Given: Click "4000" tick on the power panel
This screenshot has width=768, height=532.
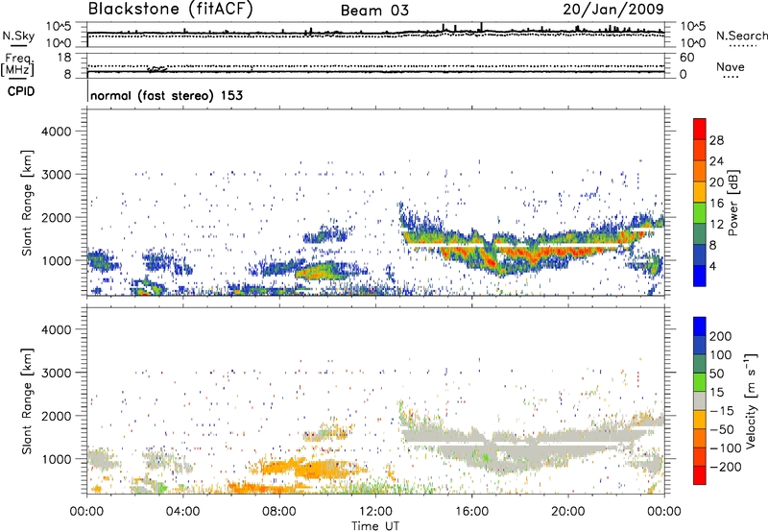Looking at the screenshot, I should pos(56,132).
